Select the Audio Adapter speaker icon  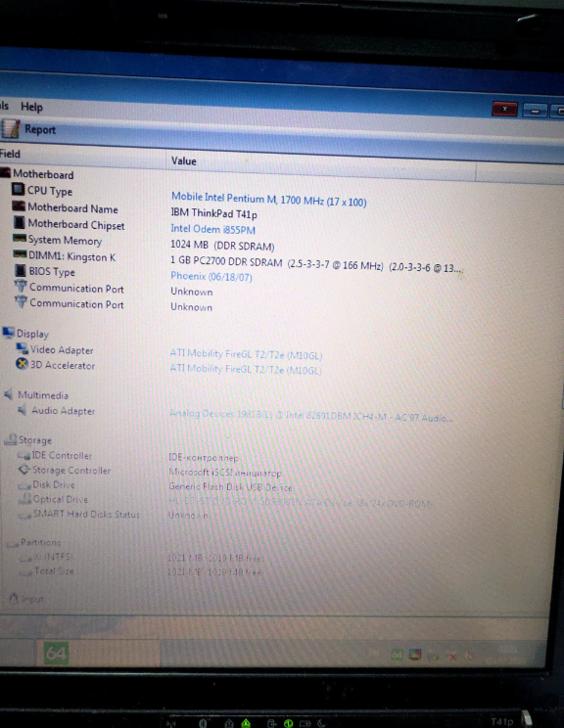[x=22, y=409]
